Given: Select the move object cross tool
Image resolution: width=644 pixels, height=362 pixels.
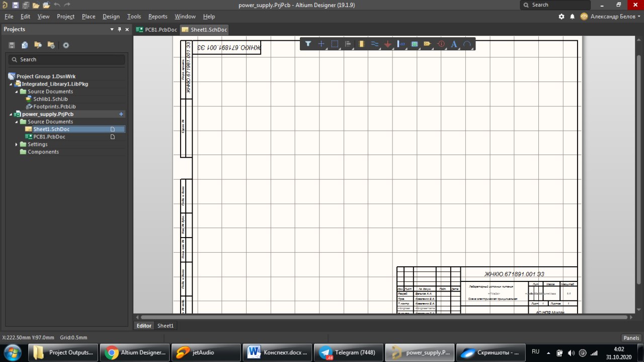Looking at the screenshot, I should tap(321, 44).
